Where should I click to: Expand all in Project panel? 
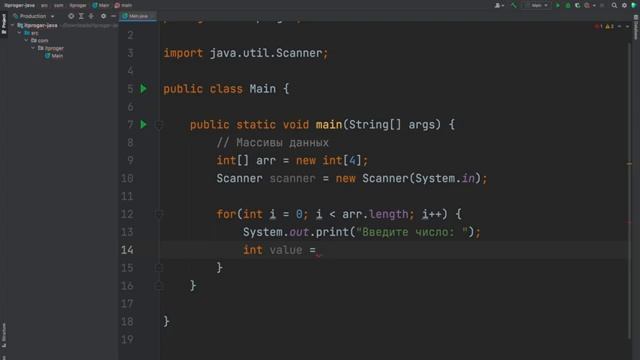pos(81,16)
